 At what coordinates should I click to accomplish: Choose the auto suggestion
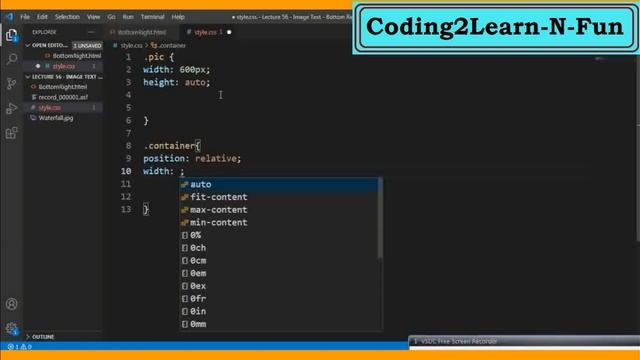pos(279,184)
